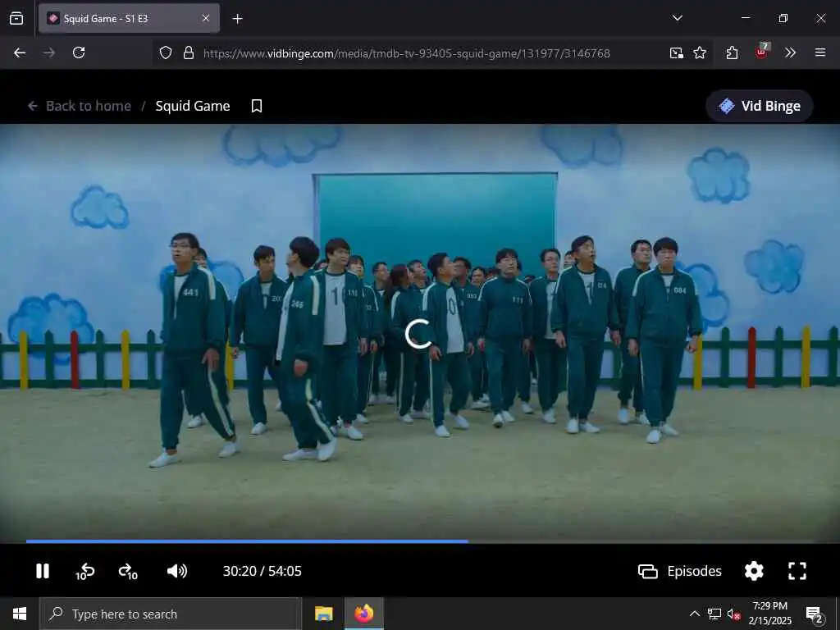Screen dimensions: 840x630
Task: View site security padlock info
Action: click(188, 52)
